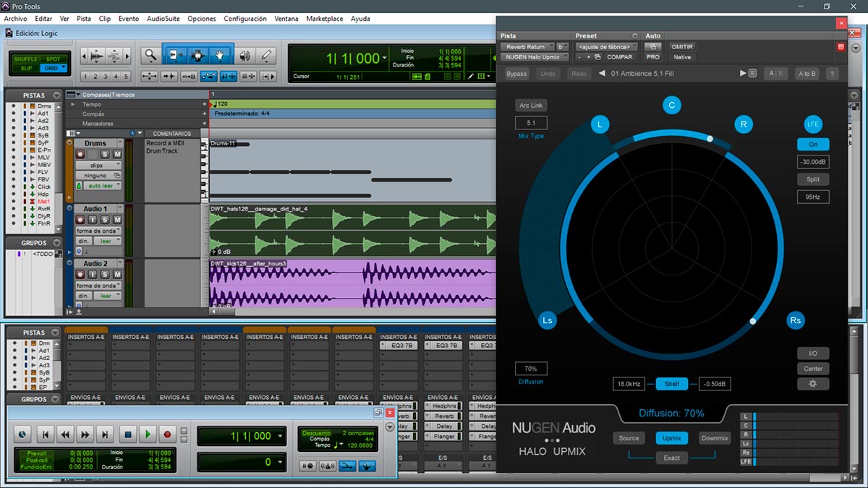
Task: Enable Slip edit mode
Action: [x=25, y=68]
